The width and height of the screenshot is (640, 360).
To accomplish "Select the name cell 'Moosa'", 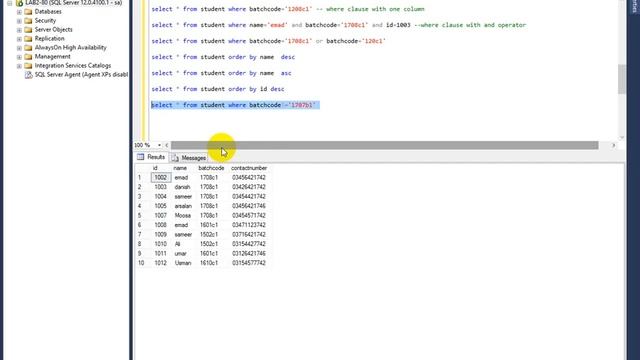I will pyautogui.click(x=182, y=216).
